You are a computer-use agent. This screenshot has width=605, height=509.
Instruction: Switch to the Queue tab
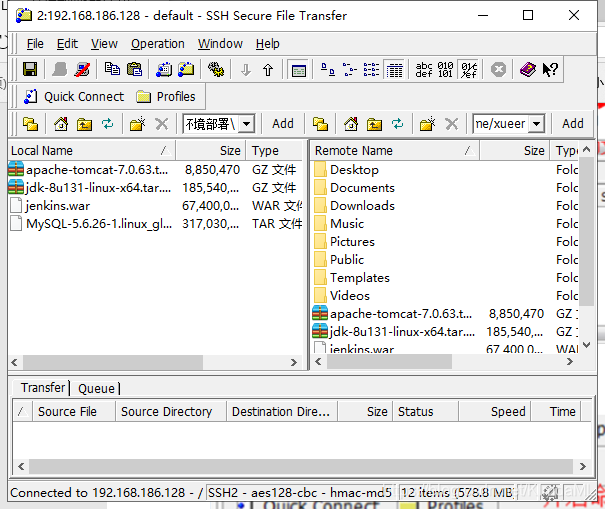coord(96,388)
